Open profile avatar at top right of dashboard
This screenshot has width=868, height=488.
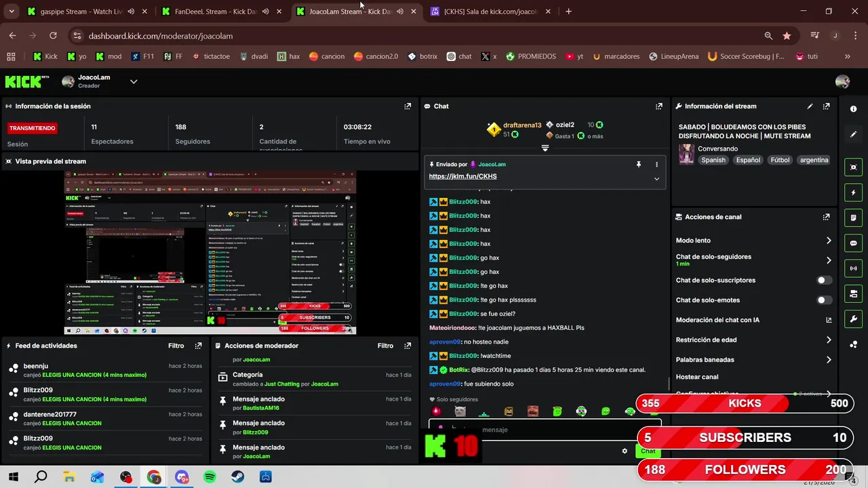pyautogui.click(x=842, y=81)
